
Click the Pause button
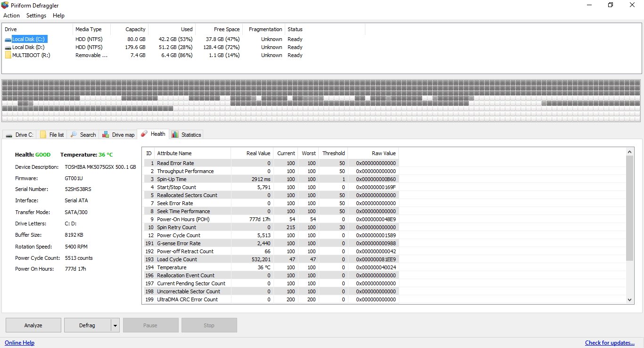coord(151,325)
